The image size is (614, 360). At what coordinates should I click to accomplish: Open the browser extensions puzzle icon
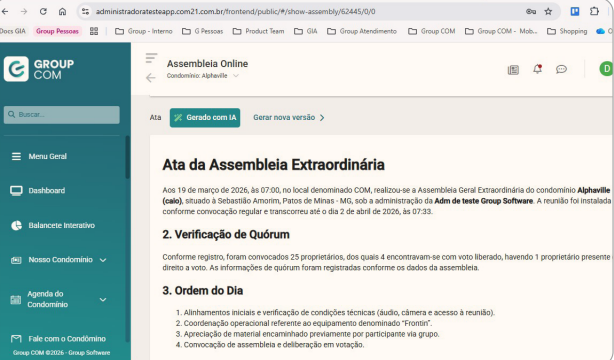(x=594, y=11)
